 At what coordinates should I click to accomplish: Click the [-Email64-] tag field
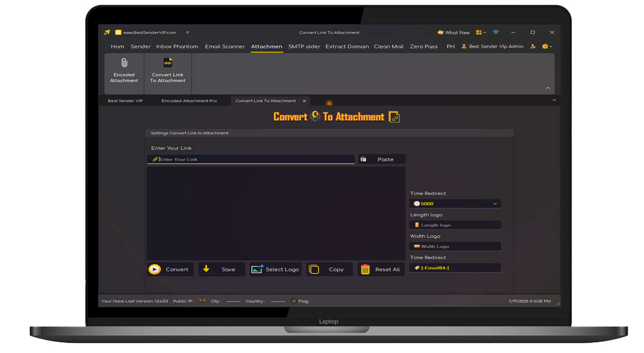[455, 268]
